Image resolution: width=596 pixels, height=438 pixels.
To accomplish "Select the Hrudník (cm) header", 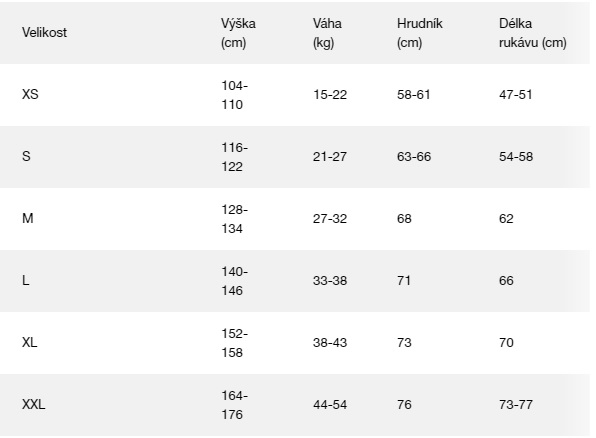I will pos(420,33).
